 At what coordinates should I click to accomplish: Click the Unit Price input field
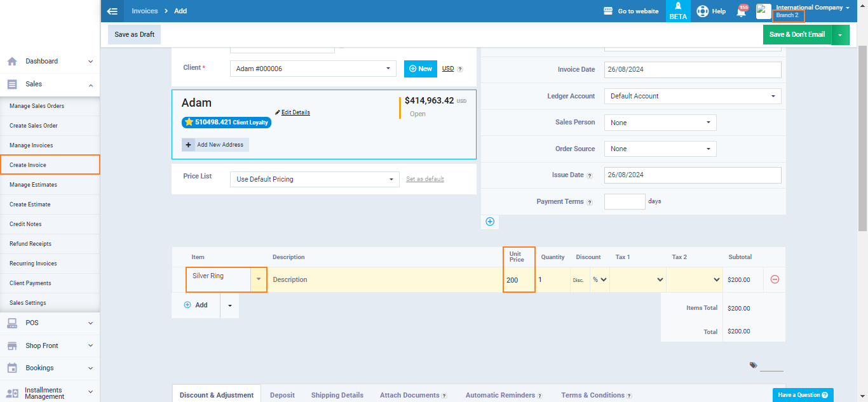519,279
